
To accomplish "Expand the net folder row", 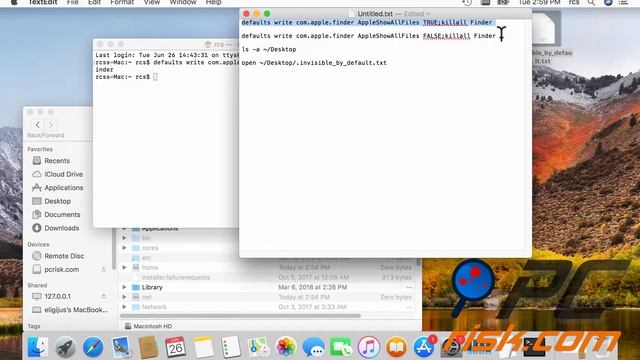I will point(124,297).
